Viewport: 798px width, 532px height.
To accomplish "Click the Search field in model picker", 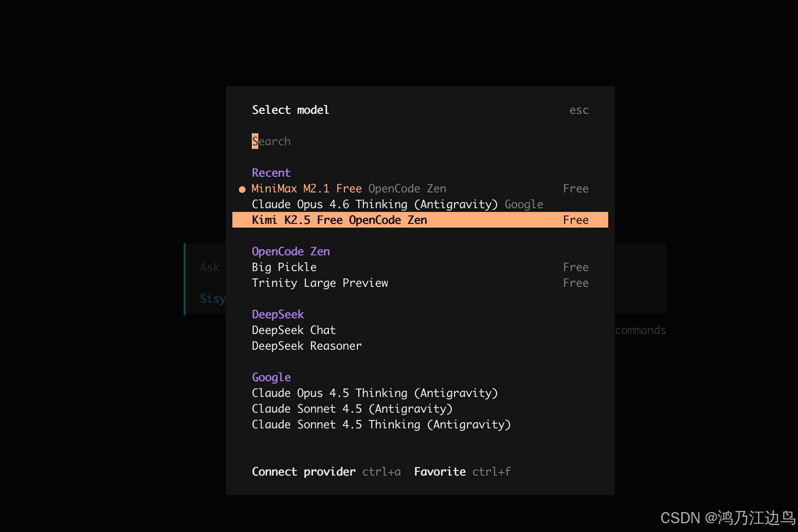I will (x=420, y=141).
